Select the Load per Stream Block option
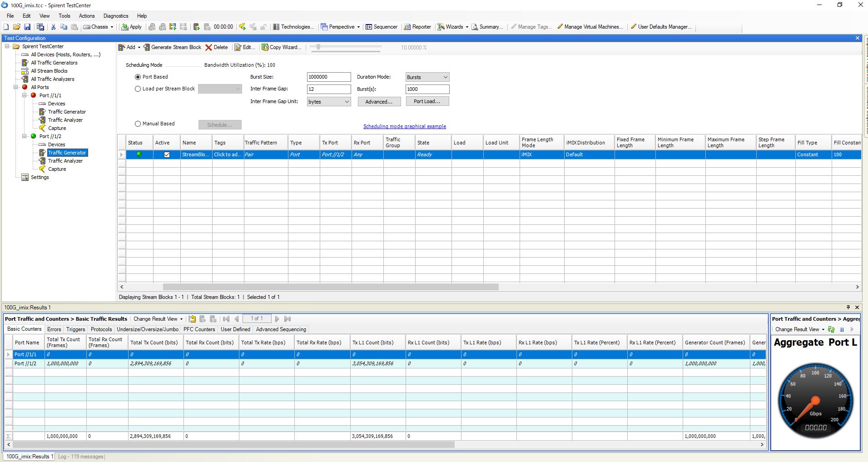The image size is (868, 462). coord(138,89)
